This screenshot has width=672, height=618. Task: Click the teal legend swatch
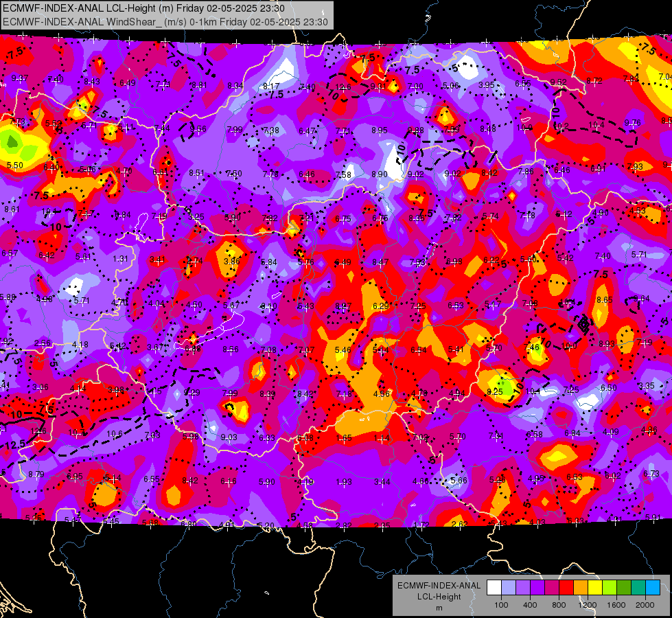tap(638, 588)
